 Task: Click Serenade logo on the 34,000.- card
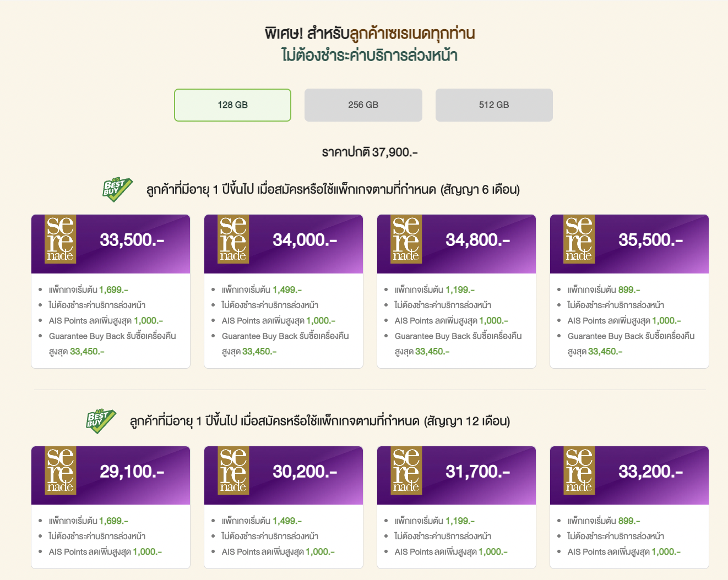pyautogui.click(x=233, y=239)
